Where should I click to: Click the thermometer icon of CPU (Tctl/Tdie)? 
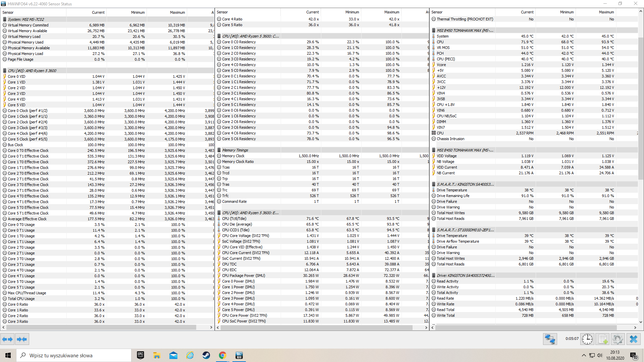(x=219, y=219)
